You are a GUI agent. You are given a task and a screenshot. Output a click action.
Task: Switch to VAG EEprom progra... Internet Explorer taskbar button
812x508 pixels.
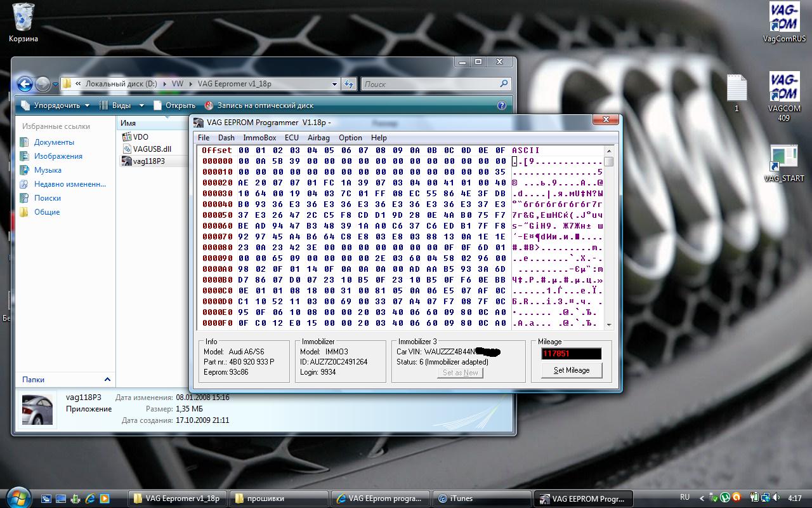pos(379,498)
